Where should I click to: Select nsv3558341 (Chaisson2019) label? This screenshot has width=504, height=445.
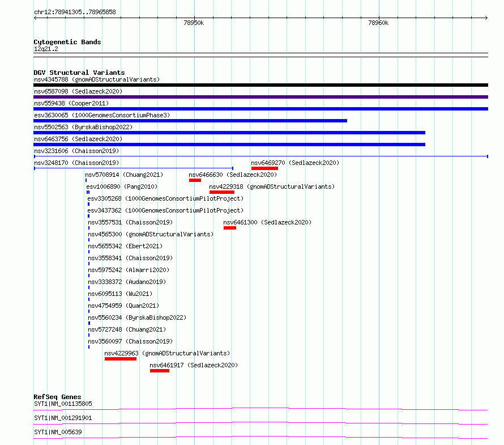pyautogui.click(x=130, y=258)
